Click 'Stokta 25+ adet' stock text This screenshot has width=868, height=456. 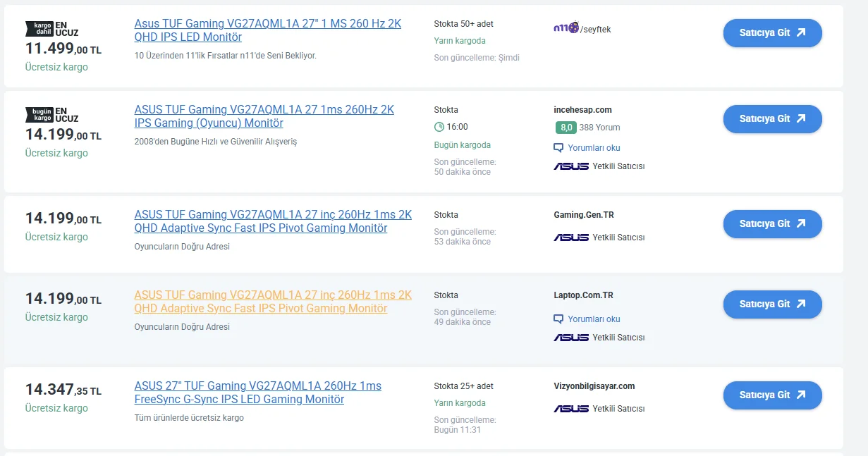click(x=463, y=386)
